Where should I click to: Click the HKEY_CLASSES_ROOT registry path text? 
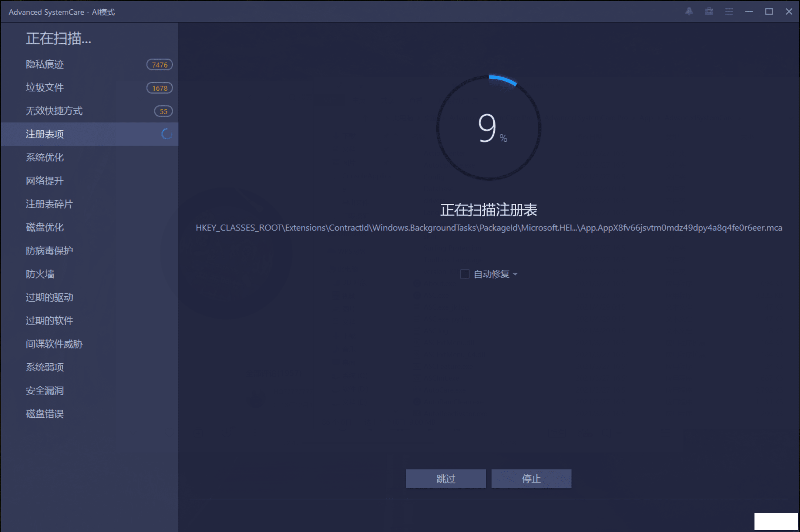[x=489, y=228]
